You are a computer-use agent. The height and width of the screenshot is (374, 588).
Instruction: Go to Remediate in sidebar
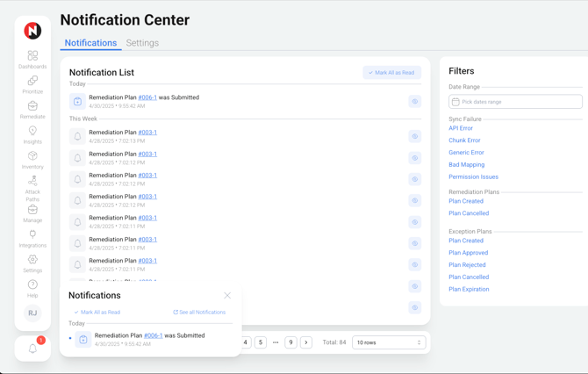32,109
